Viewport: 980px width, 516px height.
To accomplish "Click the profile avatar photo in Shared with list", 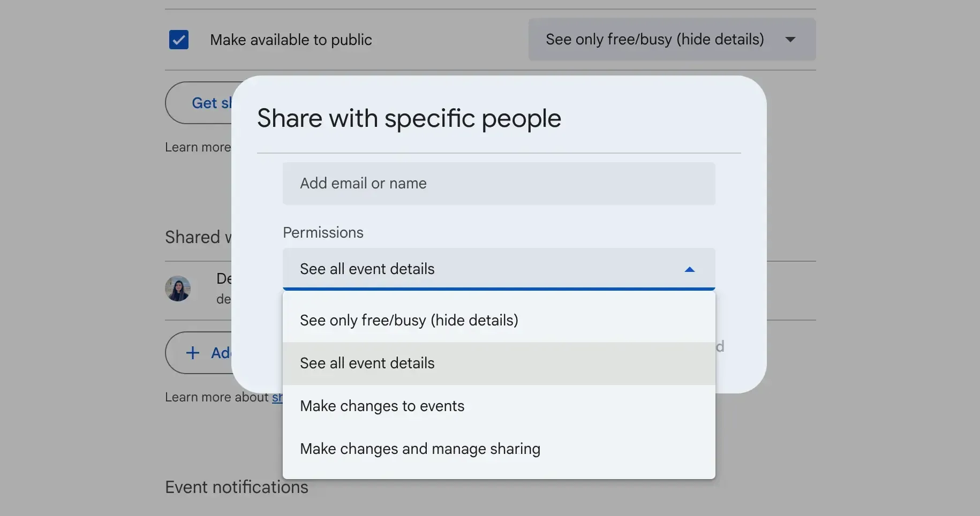I will pyautogui.click(x=178, y=289).
